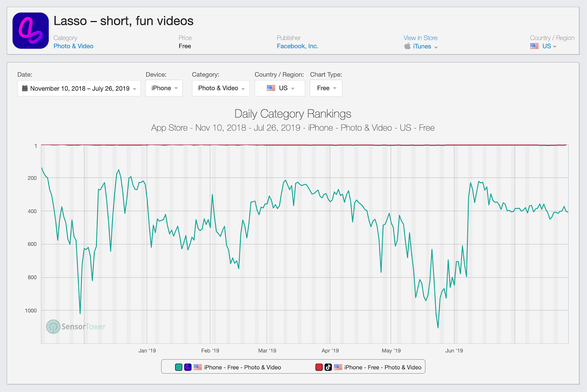This screenshot has height=392, width=587.
Task: Open the Facebook, Inc. publisher link
Action: (297, 46)
